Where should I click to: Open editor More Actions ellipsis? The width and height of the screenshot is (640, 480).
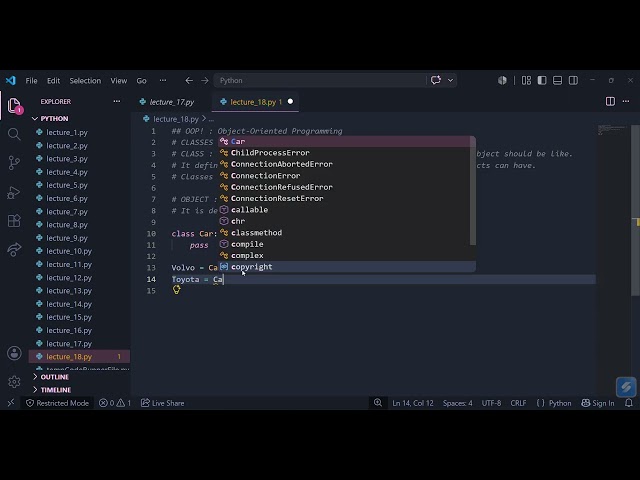[x=626, y=101]
